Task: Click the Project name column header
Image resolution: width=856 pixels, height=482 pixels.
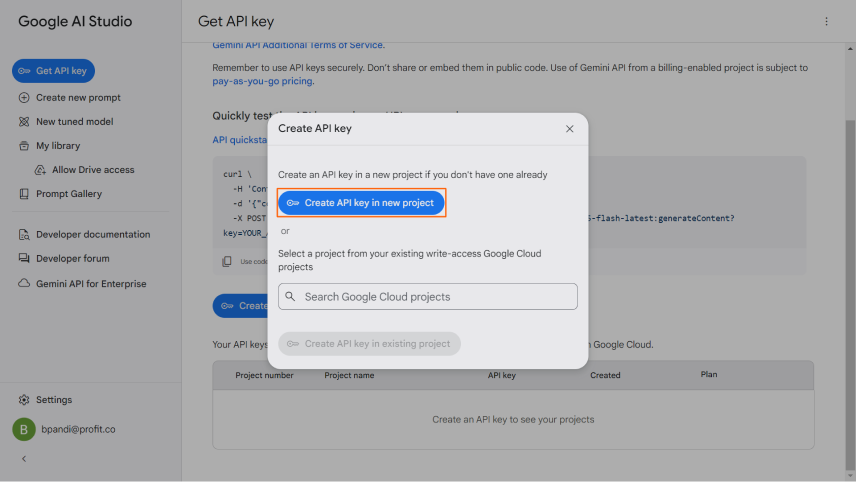Action: pyautogui.click(x=349, y=375)
